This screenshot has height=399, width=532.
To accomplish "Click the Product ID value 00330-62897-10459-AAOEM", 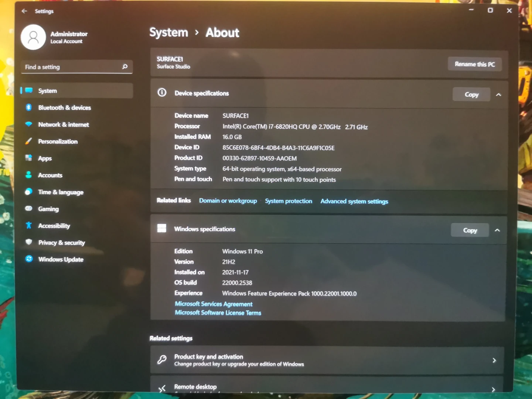I will click(260, 158).
